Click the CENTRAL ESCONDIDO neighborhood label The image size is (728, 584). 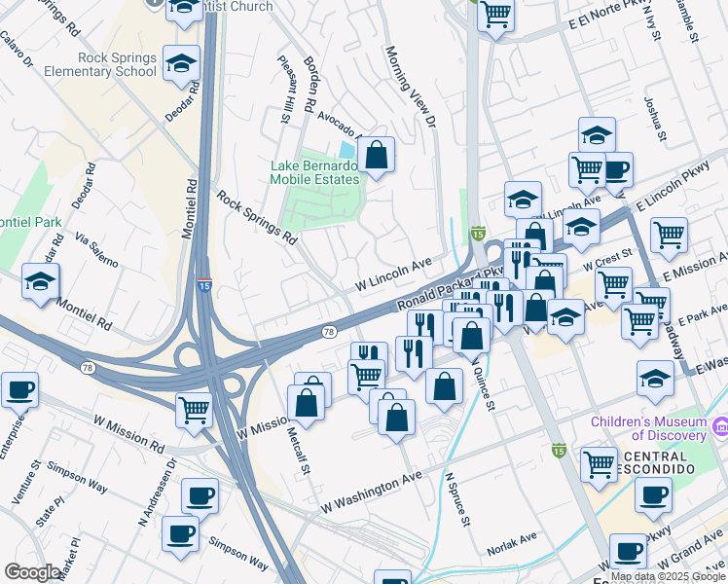coord(656,462)
